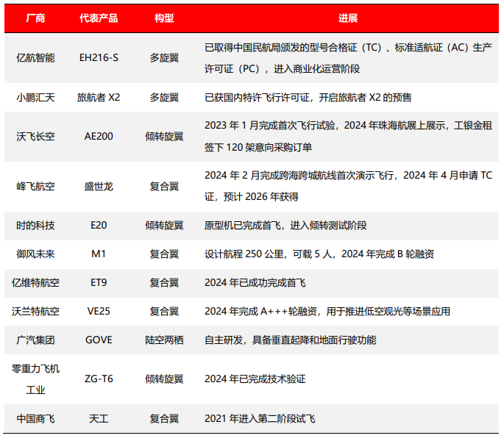Select the 盛世龙 product cell
The width and height of the screenshot is (504, 441).
[99, 187]
